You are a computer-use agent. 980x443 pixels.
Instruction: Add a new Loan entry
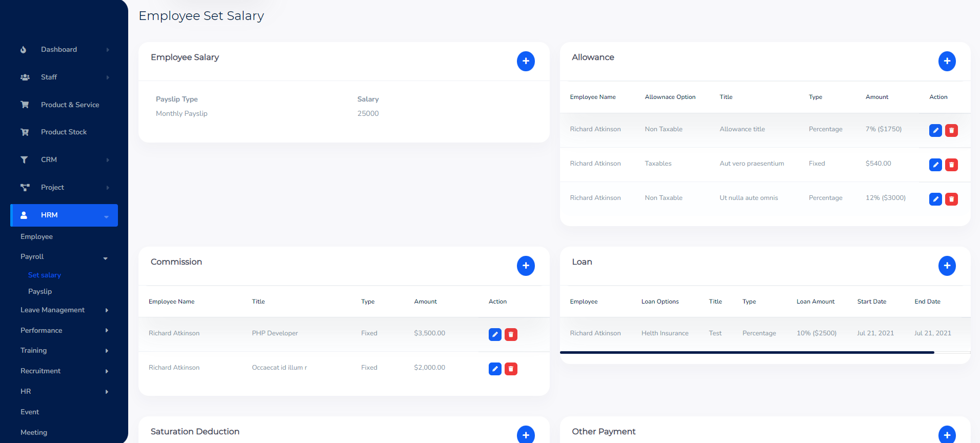[947, 266]
